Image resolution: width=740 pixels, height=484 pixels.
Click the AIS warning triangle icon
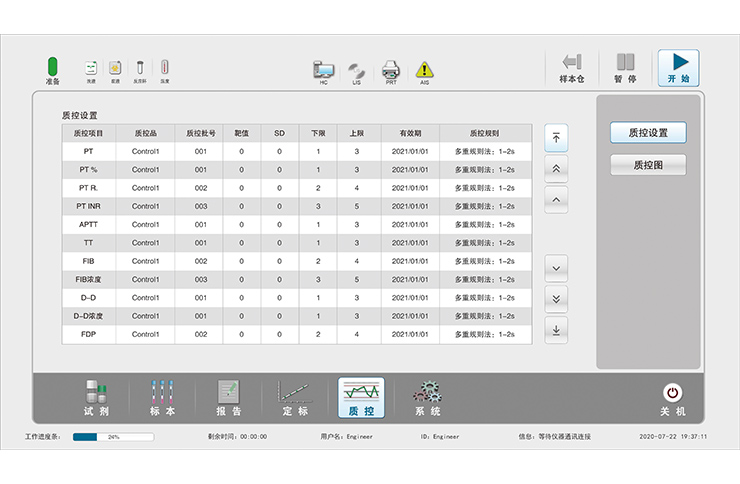425,70
